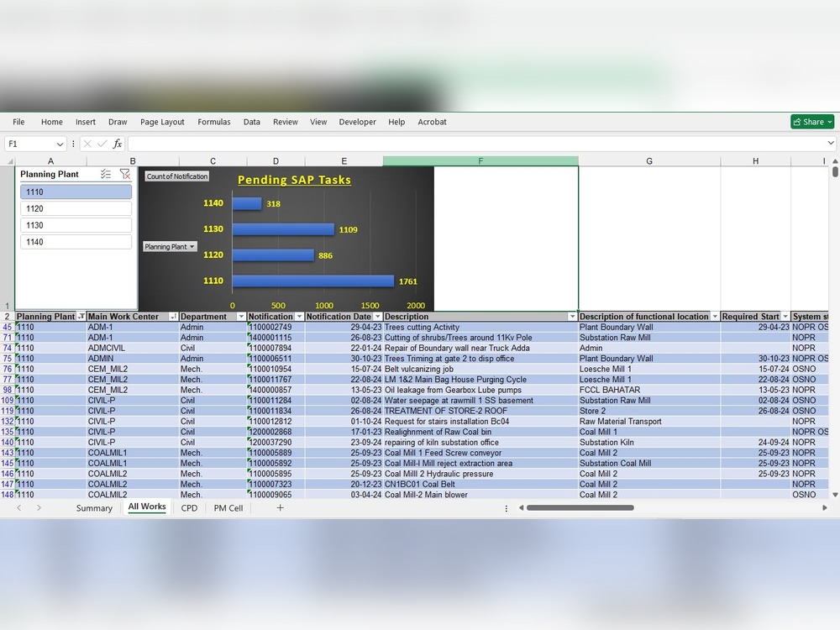Click the Enter checkmark in the formula bar
The width and height of the screenshot is (840, 630).
click(104, 144)
